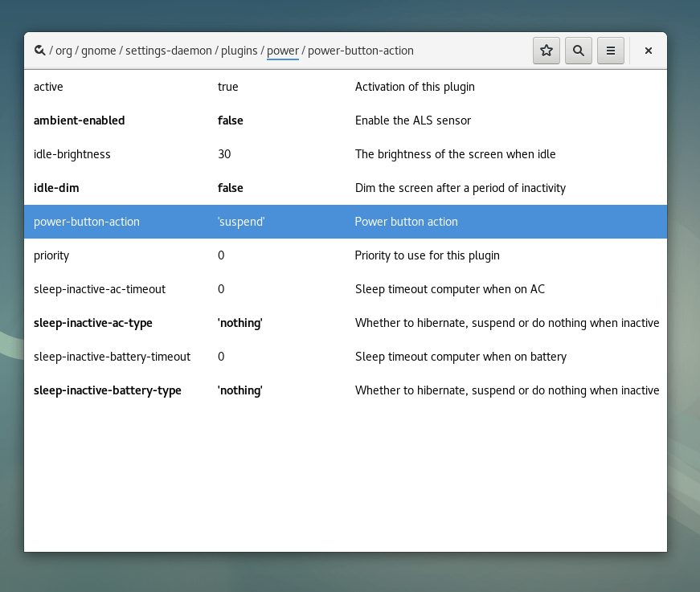
Task: Navigate to the gnome breadcrumb link
Action: click(99, 50)
